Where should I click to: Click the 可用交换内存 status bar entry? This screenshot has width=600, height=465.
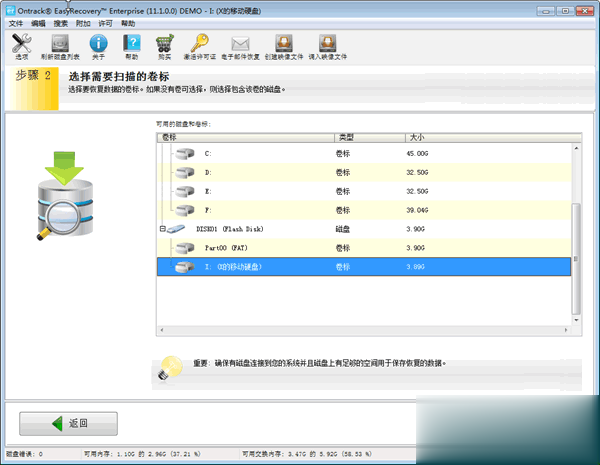tap(307, 454)
